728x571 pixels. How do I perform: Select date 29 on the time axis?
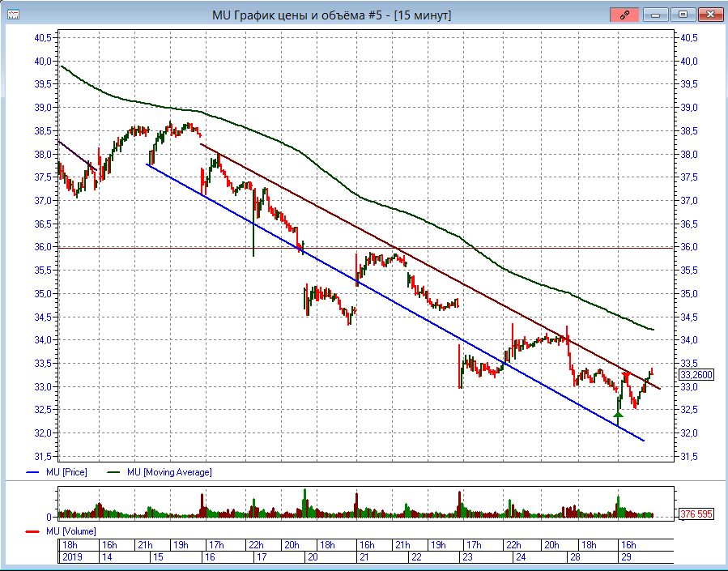tap(626, 558)
